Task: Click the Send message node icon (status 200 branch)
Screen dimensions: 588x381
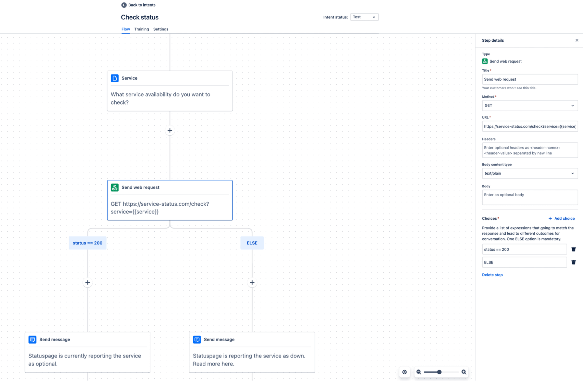Action: pos(33,339)
